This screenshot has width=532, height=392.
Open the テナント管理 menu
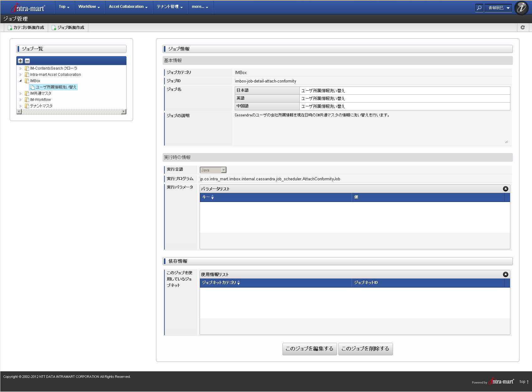click(x=169, y=7)
